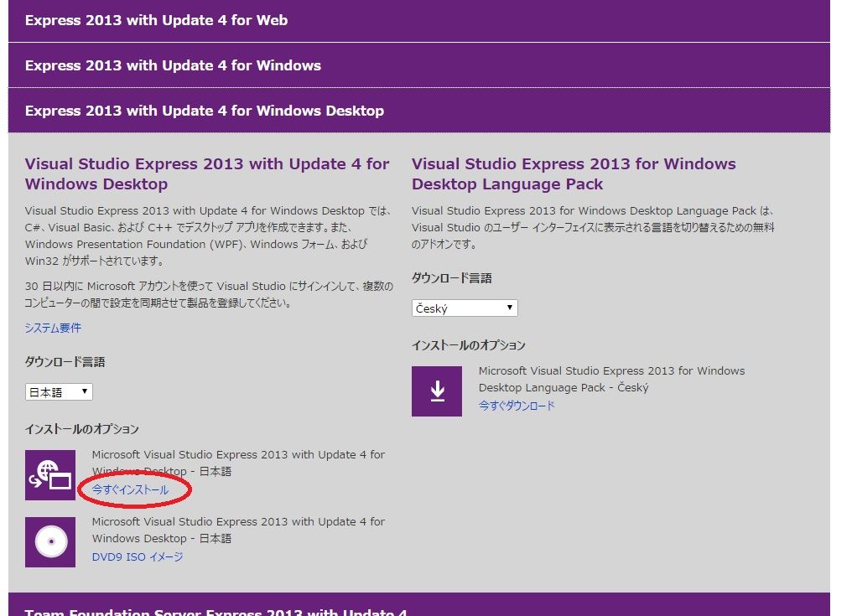The width and height of the screenshot is (857, 616).
Task: Click the 今すぐダウンロード link
Action: pos(517,406)
